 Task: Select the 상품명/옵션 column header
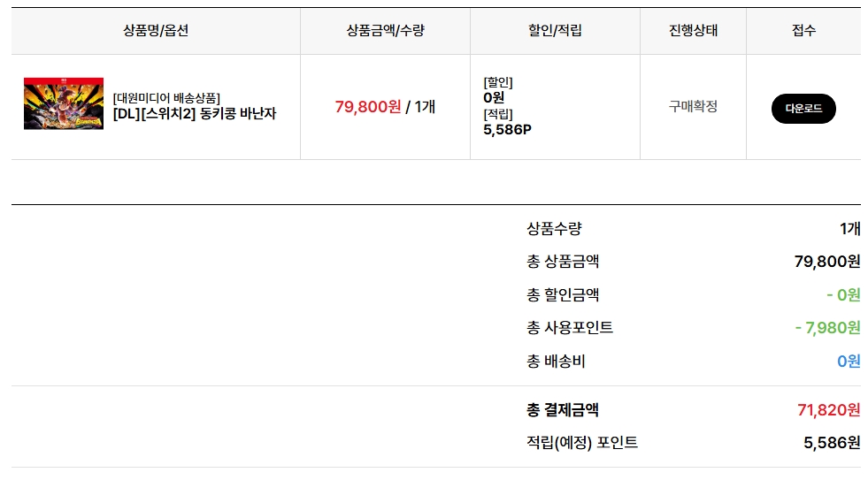click(156, 30)
